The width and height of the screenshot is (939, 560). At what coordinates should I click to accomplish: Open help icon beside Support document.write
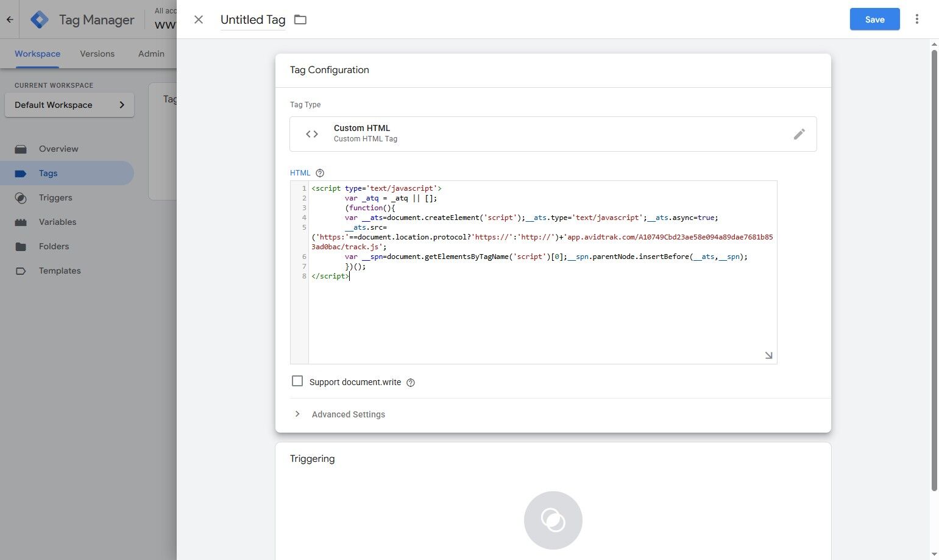[x=411, y=383]
